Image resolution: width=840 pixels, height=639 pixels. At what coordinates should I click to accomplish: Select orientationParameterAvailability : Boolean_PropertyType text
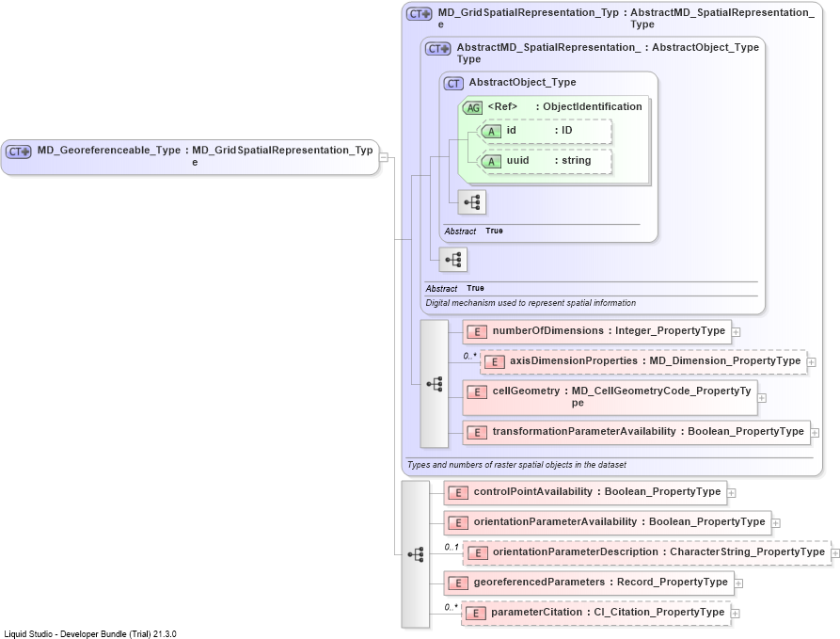[619, 521]
